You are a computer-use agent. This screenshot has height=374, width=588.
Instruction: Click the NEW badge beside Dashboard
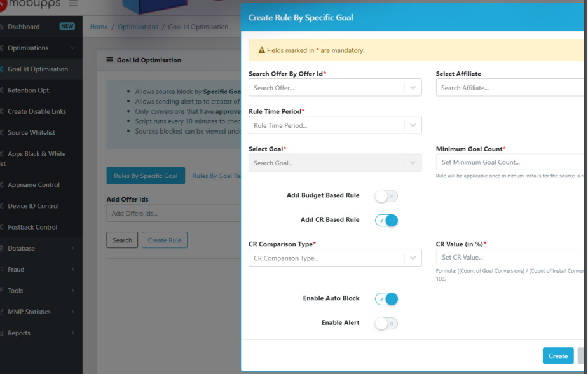click(67, 26)
